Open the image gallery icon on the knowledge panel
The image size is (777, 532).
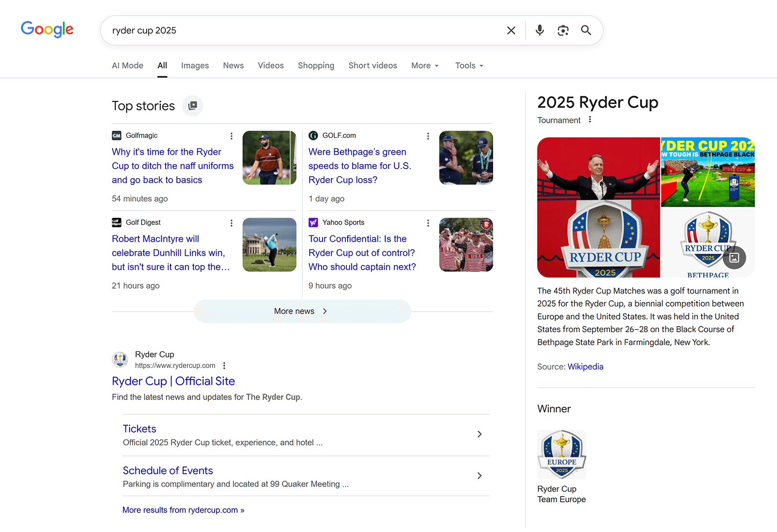[734, 258]
